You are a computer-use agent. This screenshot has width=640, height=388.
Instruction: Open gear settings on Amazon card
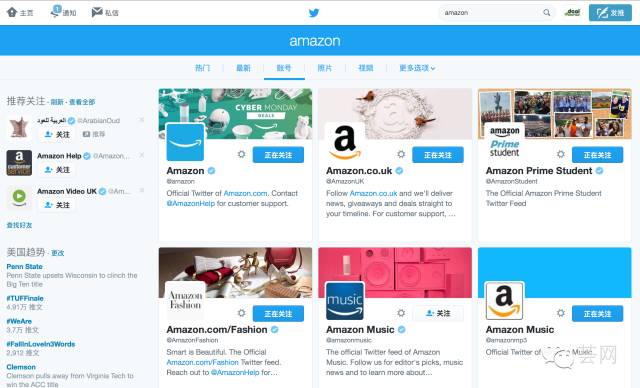pyautogui.click(x=242, y=154)
